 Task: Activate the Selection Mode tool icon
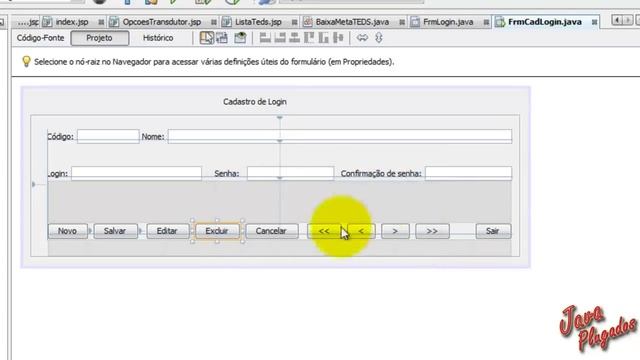click(x=207, y=38)
